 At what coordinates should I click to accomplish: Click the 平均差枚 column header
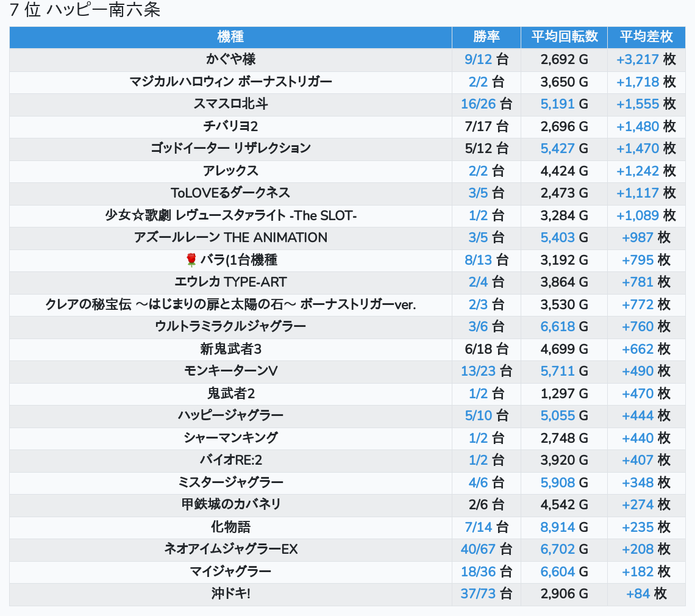[x=646, y=37]
